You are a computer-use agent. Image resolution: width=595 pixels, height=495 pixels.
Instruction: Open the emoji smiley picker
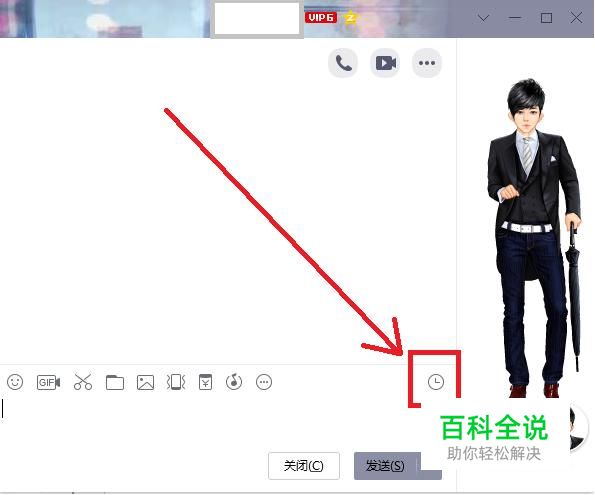(15, 382)
